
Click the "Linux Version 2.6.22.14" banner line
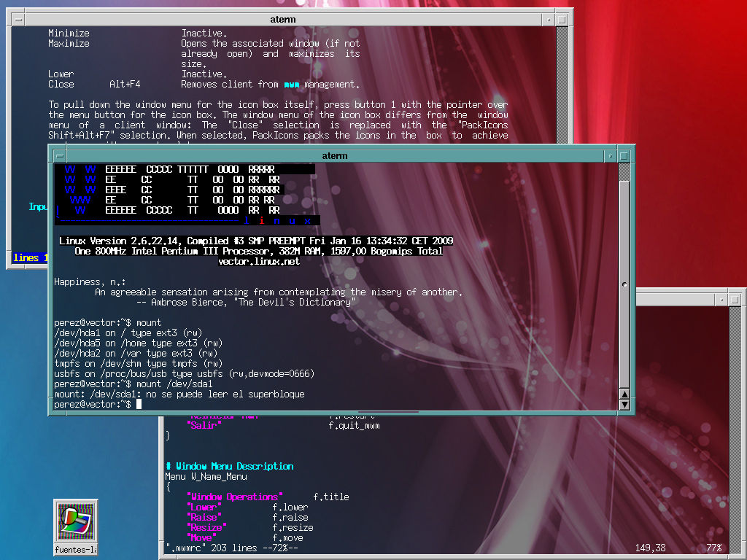click(x=256, y=241)
